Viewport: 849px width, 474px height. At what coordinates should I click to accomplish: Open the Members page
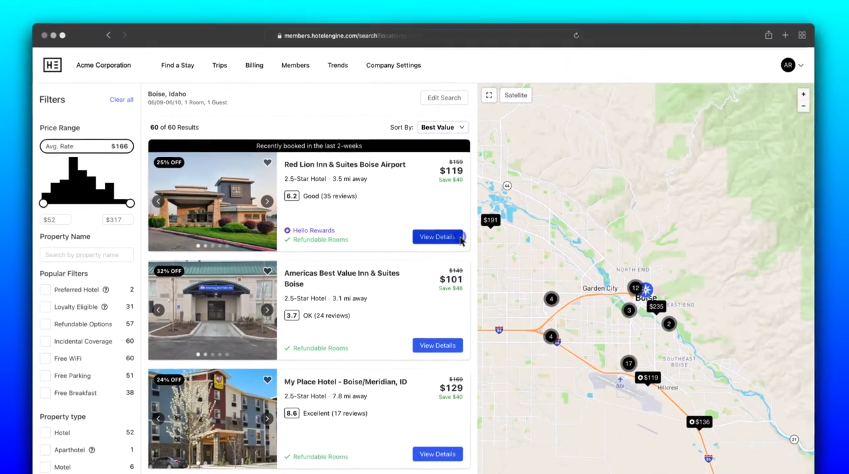pyautogui.click(x=296, y=65)
